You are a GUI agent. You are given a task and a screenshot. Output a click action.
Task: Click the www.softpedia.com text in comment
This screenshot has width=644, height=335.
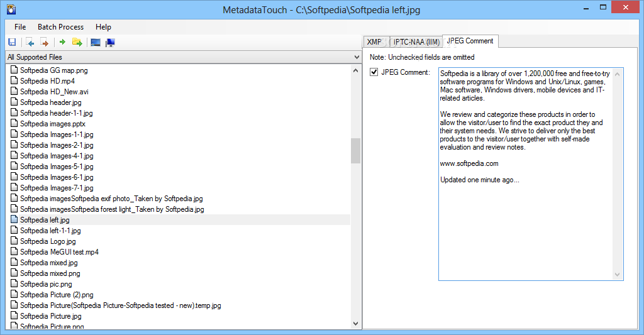469,163
